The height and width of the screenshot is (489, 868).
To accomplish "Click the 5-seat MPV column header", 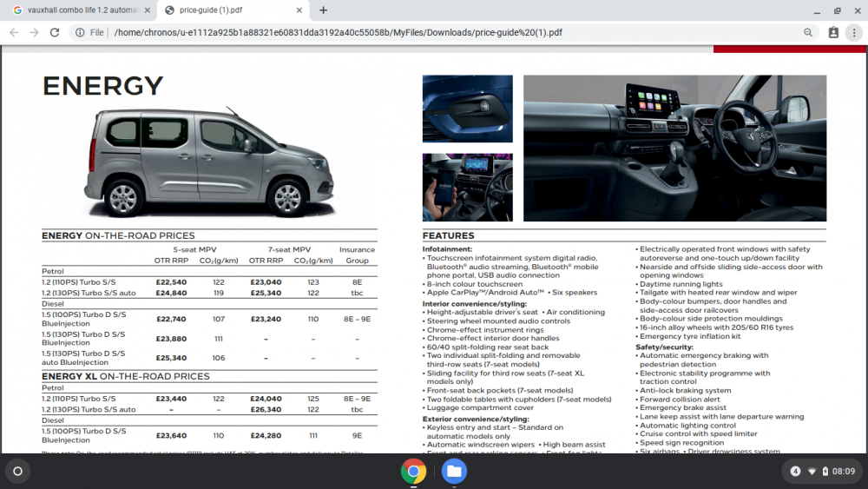I will click(194, 250).
